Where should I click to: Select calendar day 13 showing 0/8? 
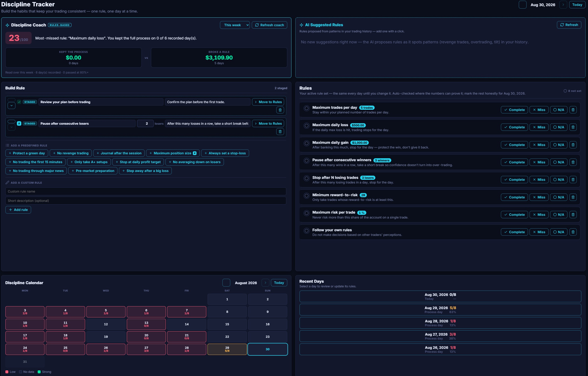pyautogui.click(x=146, y=324)
